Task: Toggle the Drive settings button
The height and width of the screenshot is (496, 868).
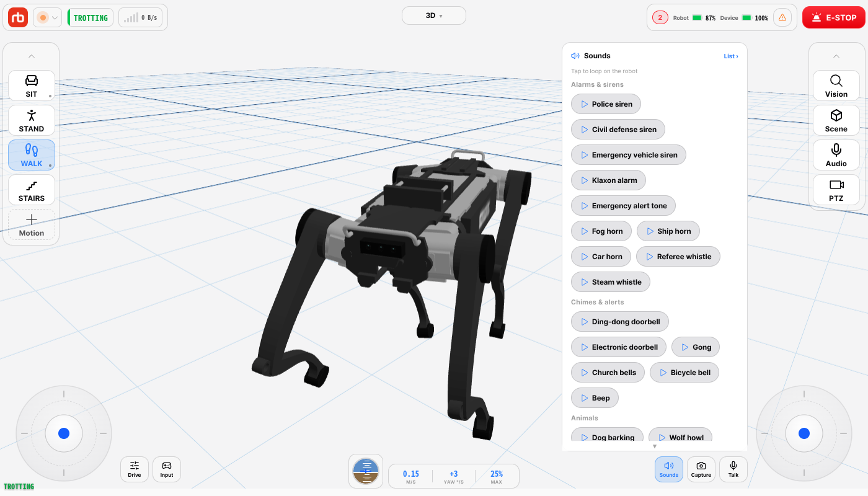Action: pos(135,469)
